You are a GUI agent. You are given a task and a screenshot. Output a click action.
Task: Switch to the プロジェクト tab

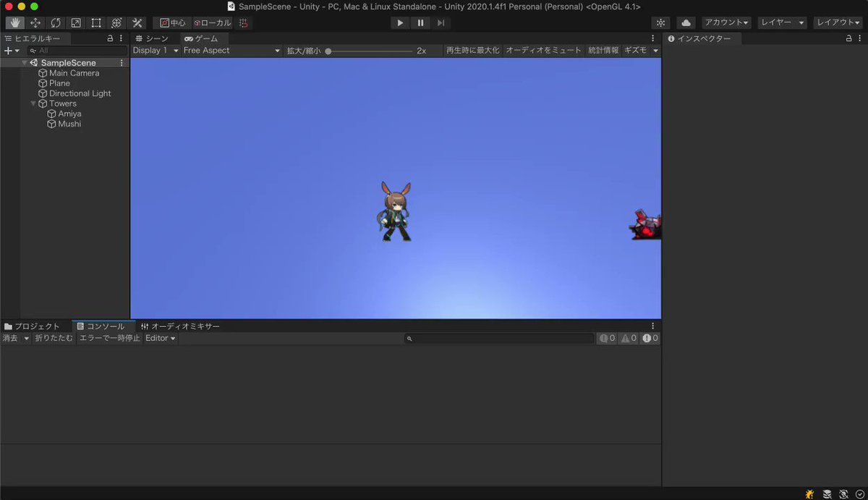point(33,326)
